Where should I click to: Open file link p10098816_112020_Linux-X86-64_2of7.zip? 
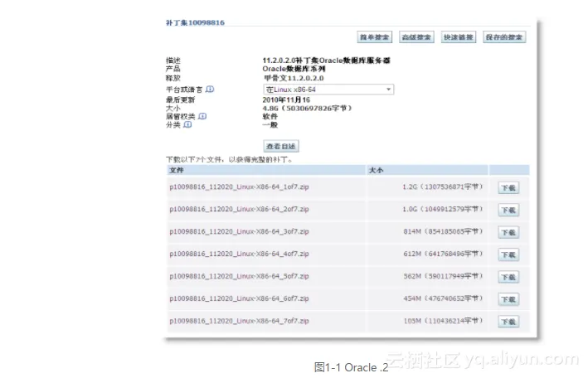click(239, 209)
